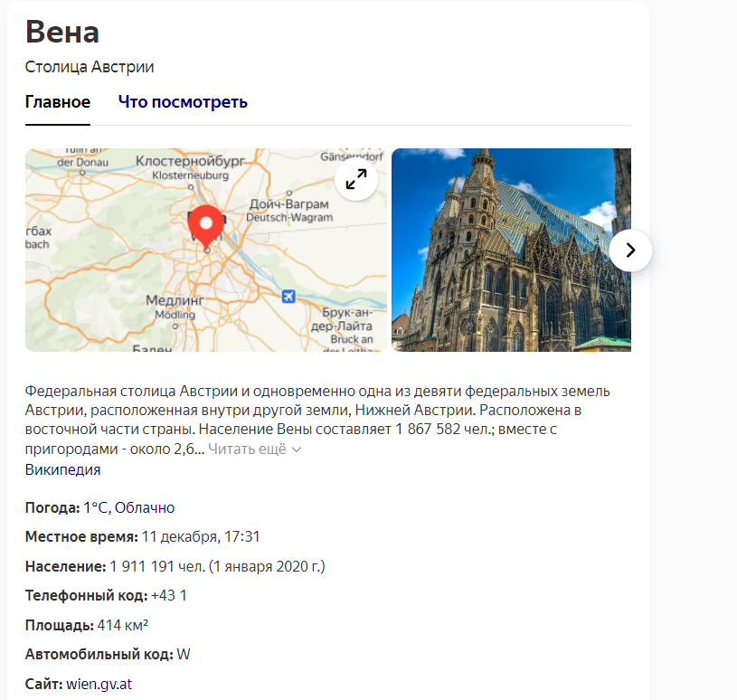
Task: Click the Вена title heading
Action: (x=62, y=33)
